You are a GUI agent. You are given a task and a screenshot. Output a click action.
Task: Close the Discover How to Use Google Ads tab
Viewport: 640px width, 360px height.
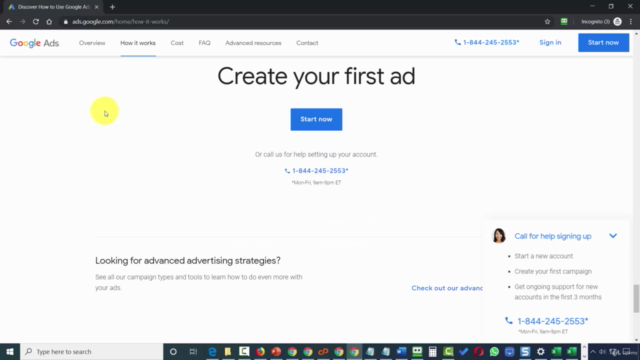click(x=96, y=7)
